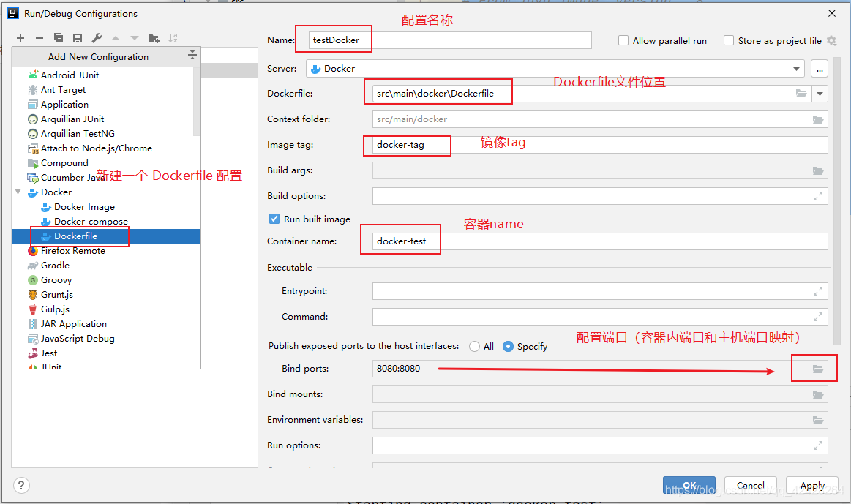This screenshot has height=504, width=851.
Task: Uncheck Run built image
Action: pos(274,218)
